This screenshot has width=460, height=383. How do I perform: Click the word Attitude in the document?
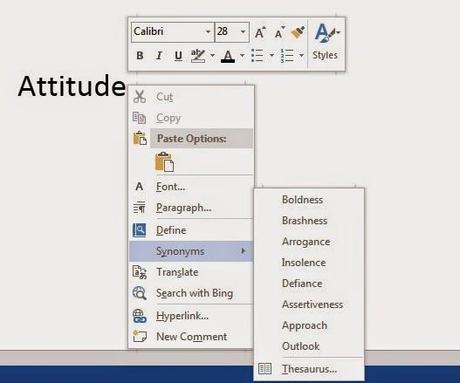coord(72,86)
